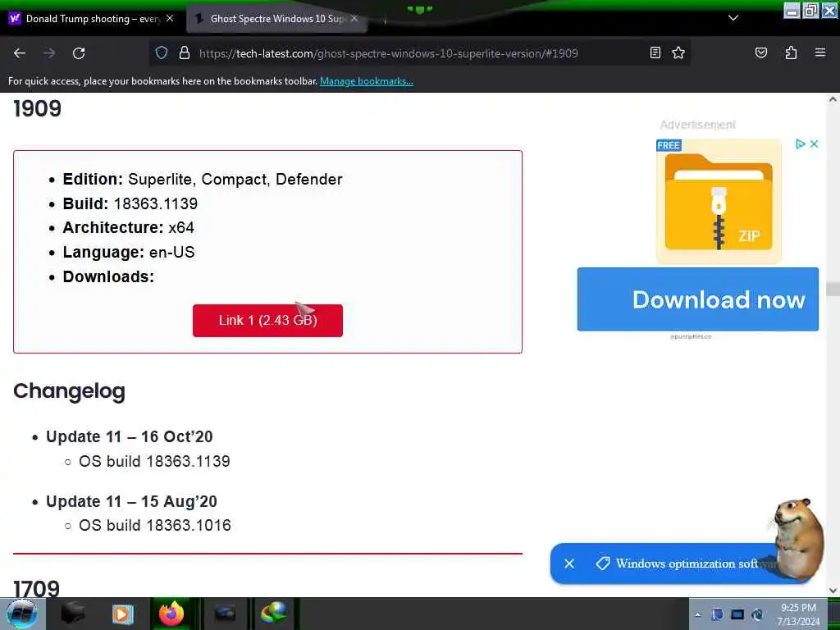Toggle reader view in address bar
Viewport: 840px width, 630px height.
click(x=655, y=52)
